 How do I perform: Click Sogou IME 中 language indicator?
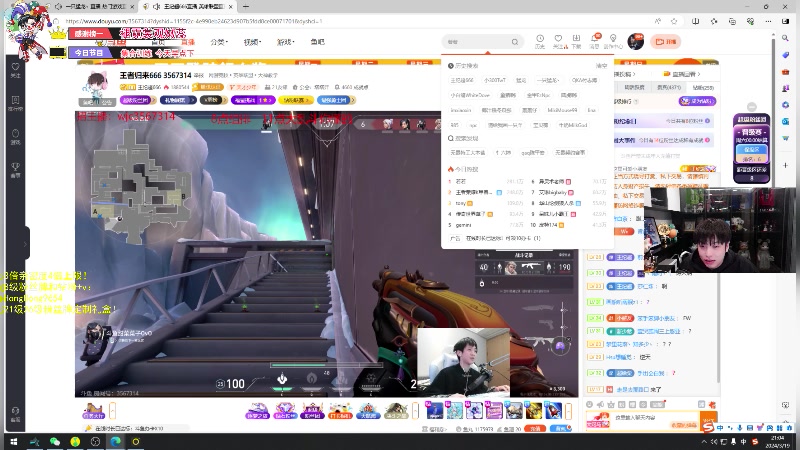click(x=719, y=428)
